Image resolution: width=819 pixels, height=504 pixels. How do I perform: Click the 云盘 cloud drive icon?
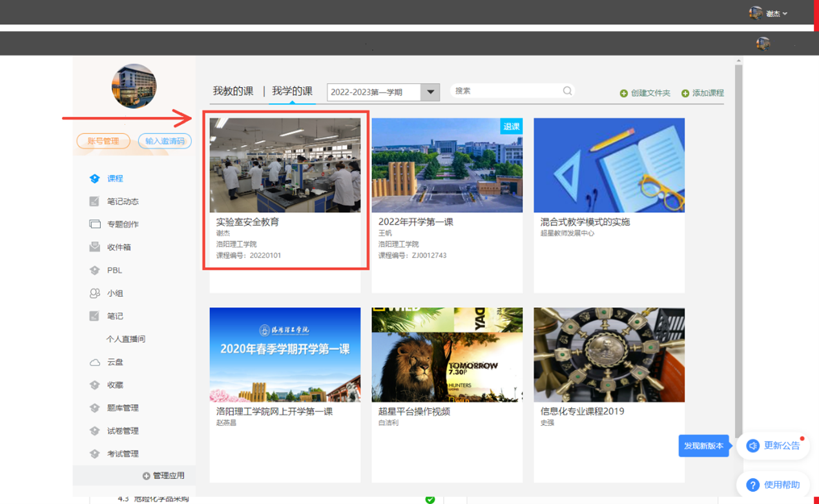click(x=95, y=362)
